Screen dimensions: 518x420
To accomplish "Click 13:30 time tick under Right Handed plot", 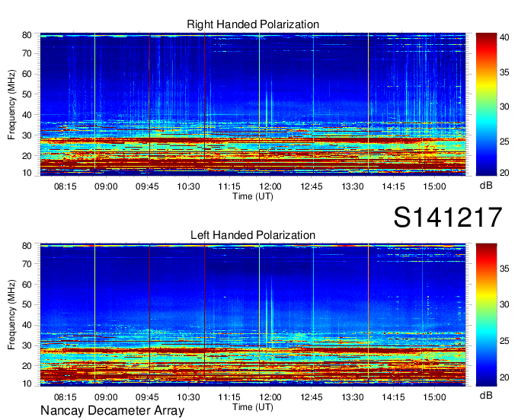I will tap(353, 186).
